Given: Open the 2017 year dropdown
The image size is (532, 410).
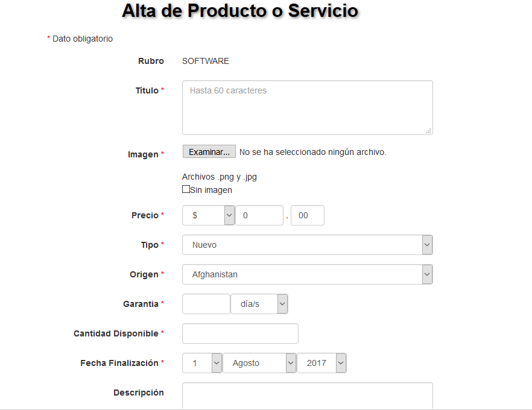Looking at the screenshot, I should (321, 362).
